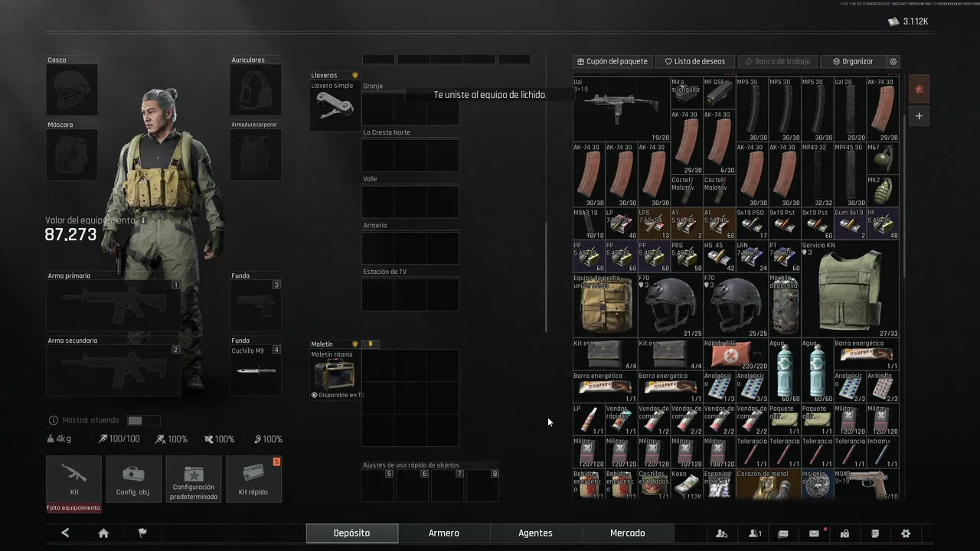Click the Casco helmet slot
The height and width of the screenshot is (551, 980).
pos(72,90)
